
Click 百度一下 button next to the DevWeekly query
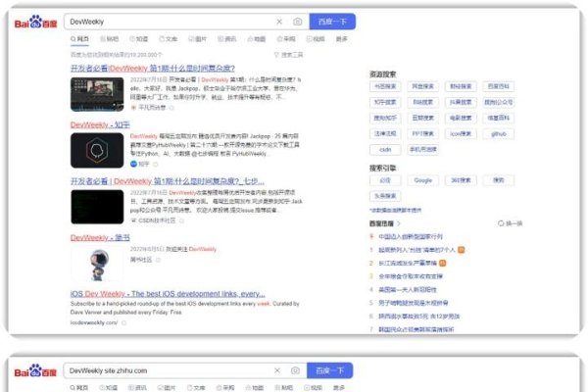coord(332,22)
